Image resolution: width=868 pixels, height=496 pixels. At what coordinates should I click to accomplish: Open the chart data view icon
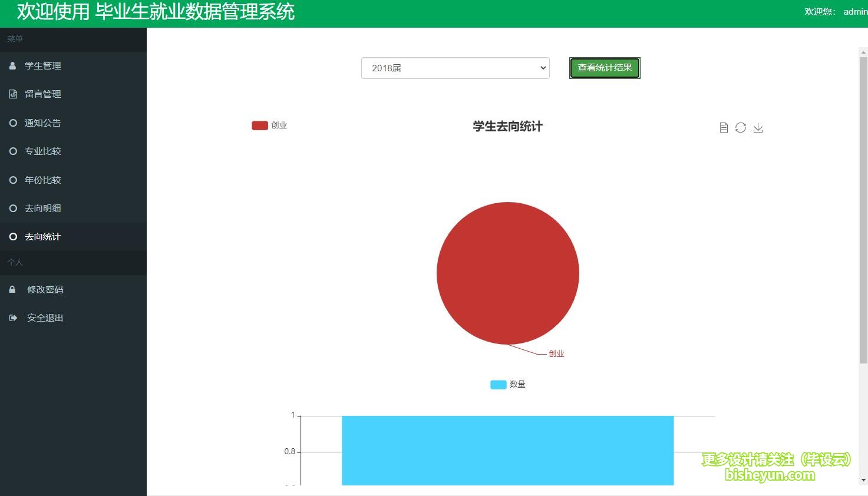pos(724,128)
